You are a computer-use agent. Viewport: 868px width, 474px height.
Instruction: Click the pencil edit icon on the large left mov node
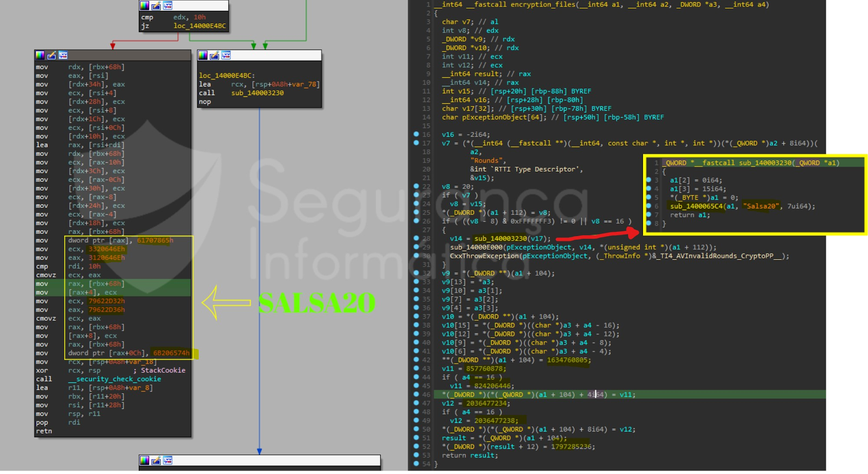(x=52, y=55)
